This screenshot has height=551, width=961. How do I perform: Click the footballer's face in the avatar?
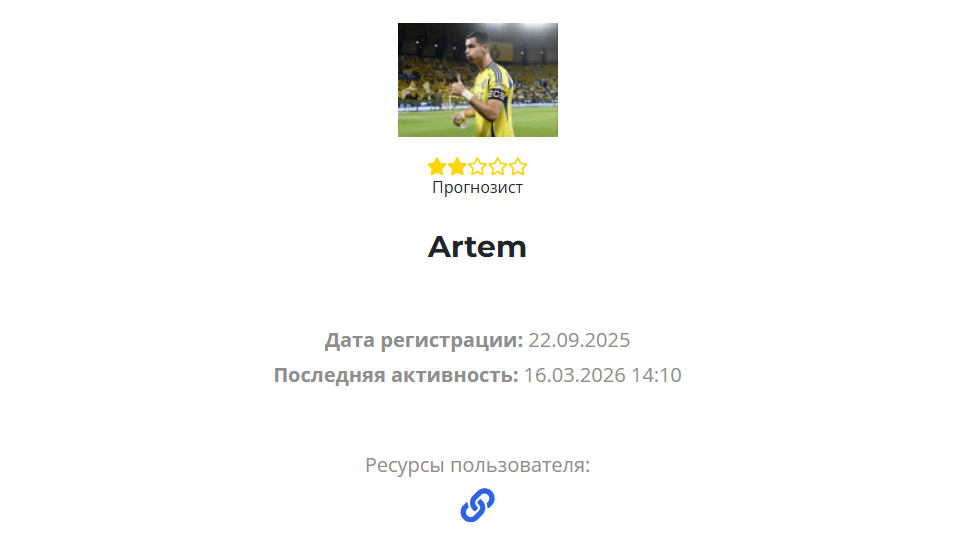pos(475,48)
